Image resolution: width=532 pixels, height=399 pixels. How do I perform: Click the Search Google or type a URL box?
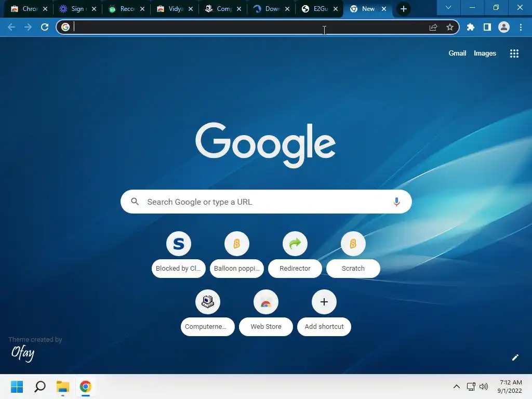266,202
